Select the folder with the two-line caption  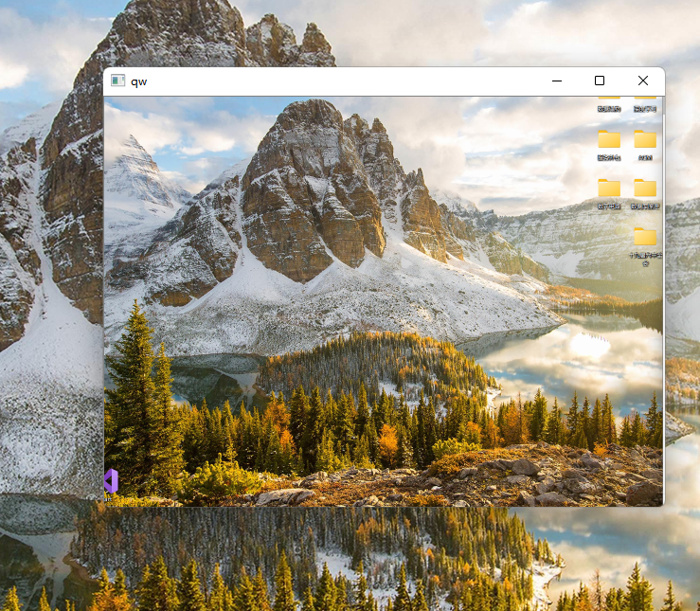coord(645,247)
